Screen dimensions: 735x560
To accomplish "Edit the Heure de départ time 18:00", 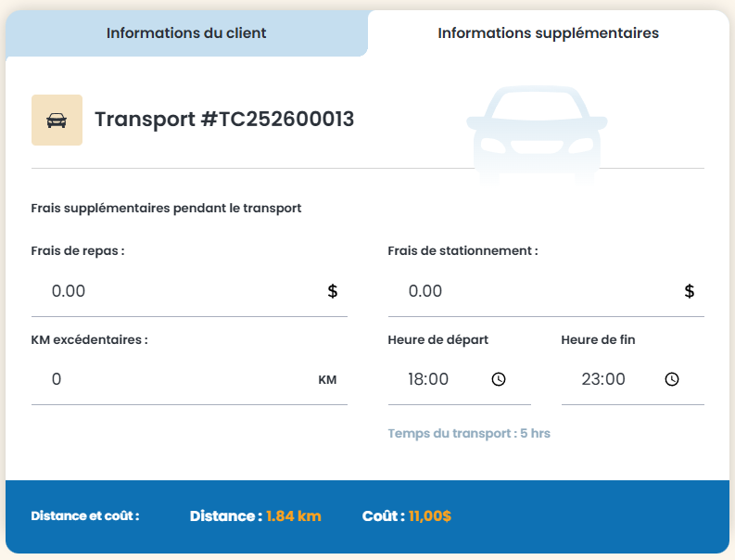I will (428, 379).
